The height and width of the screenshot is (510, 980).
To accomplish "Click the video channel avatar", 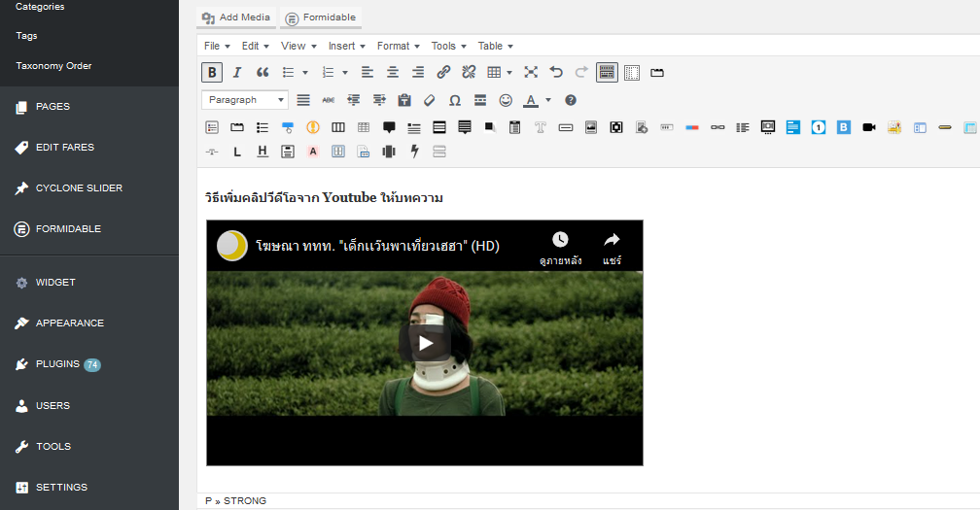I will [x=231, y=246].
